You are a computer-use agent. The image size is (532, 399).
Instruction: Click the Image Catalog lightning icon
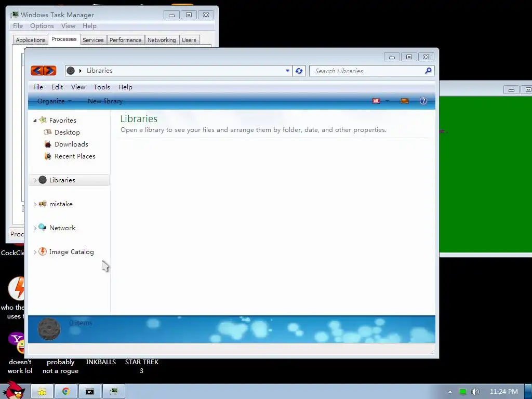click(x=43, y=251)
